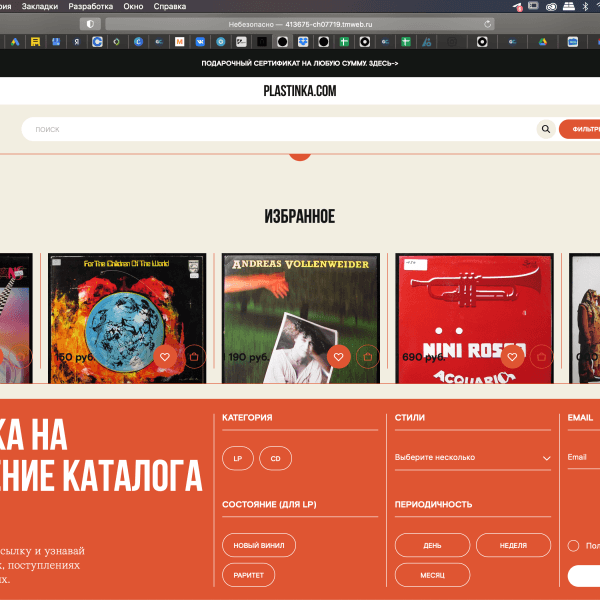Click into the ПОИСК search field
This screenshot has height=600, width=600.
(x=280, y=129)
